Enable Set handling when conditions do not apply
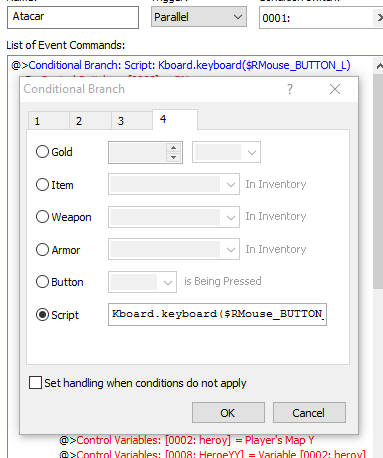 coord(35,383)
